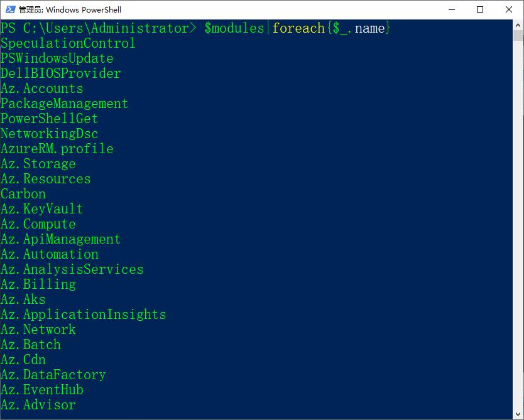The image size is (524, 420).
Task: Click the PSWindowsUpdate text line
Action: tap(55, 58)
